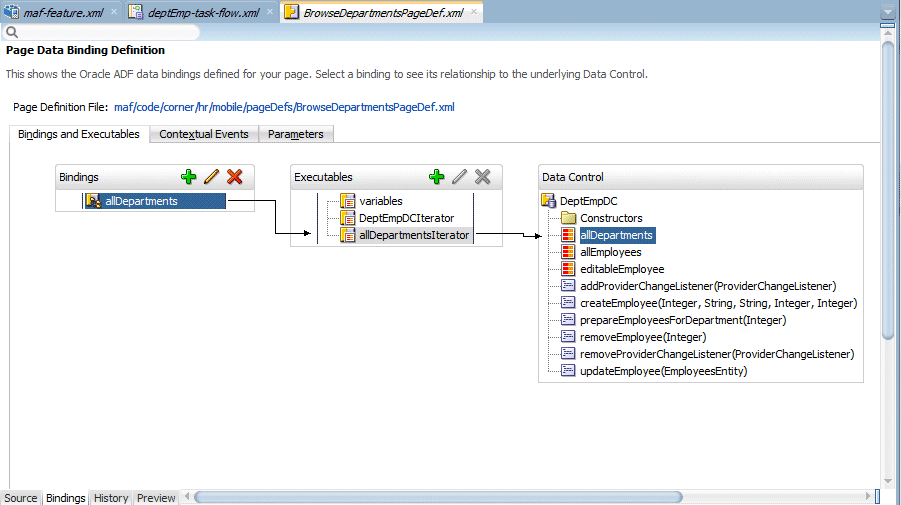Viewport: 901px width, 505px height.
Task: Click the removeEmployee method icon
Action: pos(568,337)
